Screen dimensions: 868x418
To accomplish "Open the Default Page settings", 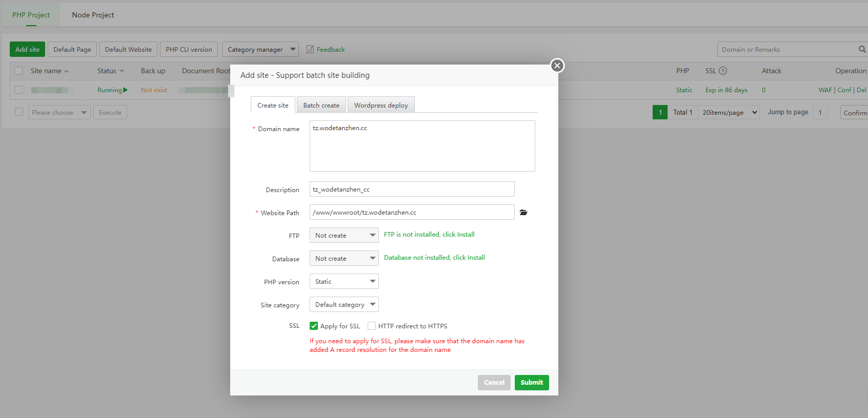I will coord(72,49).
